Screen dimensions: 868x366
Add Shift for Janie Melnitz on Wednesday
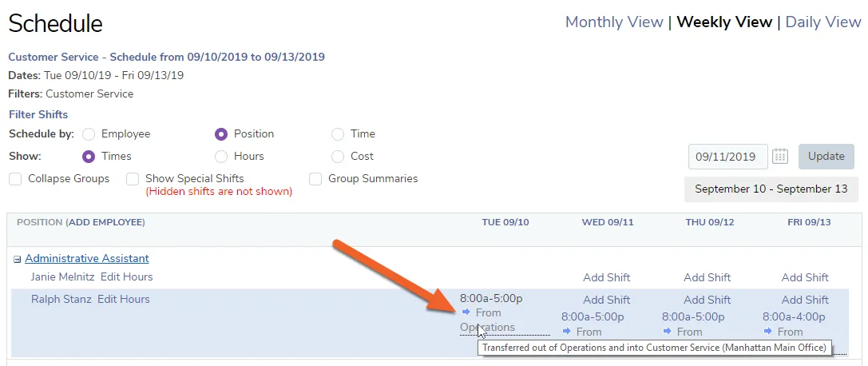click(606, 277)
